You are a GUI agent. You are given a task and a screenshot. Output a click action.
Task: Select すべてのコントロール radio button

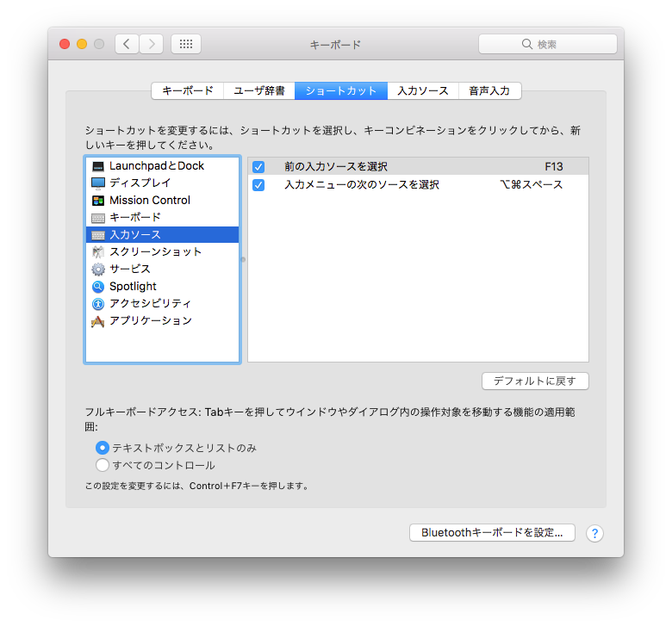click(103, 465)
